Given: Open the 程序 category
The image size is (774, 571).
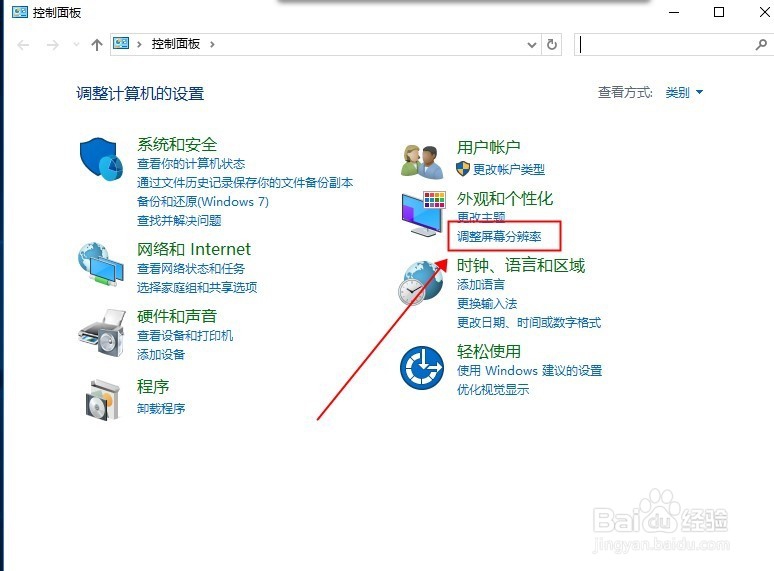Looking at the screenshot, I should coord(153,386).
